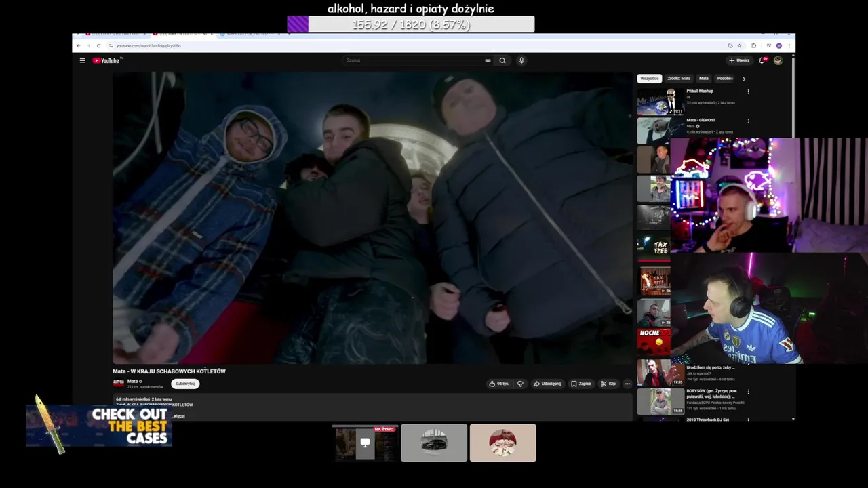
Task: Open more actions three-dot menu under video
Action: coord(627,384)
